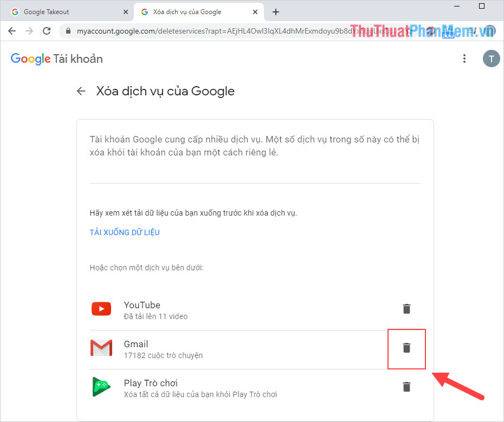The width and height of the screenshot is (504, 422).
Task: Remove Play Trò chơi via trash icon
Action: [406, 386]
